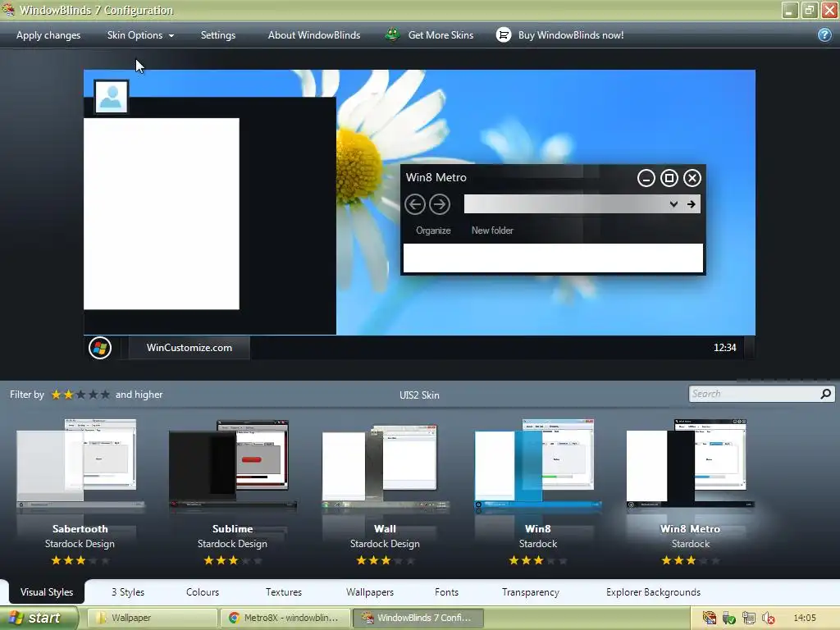Click the Stardock Design label under Sublime
The width and height of the screenshot is (840, 630).
click(232, 544)
